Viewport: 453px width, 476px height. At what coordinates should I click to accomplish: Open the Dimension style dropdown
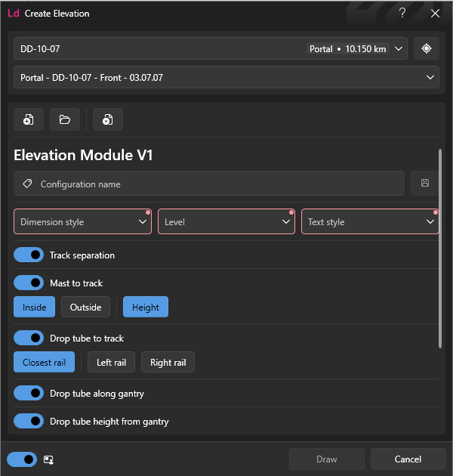(x=82, y=221)
